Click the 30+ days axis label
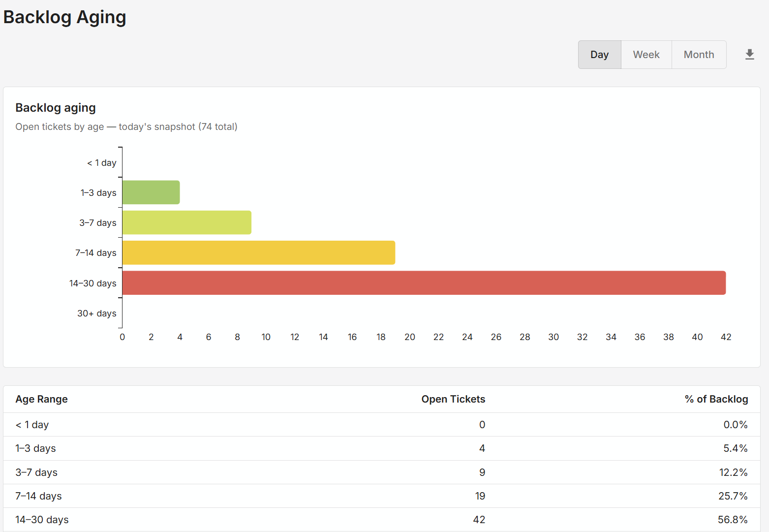Screen dimensions: 769x532 [97, 313]
